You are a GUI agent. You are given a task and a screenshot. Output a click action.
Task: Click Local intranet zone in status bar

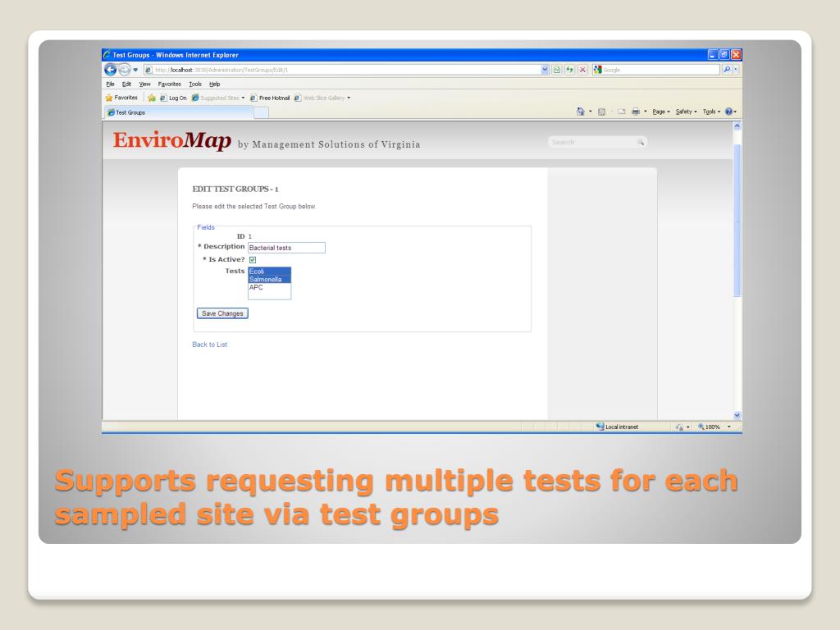(x=617, y=427)
